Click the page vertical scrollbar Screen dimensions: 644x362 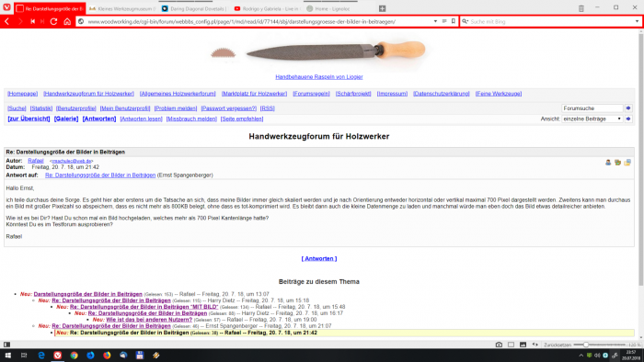click(x=640, y=160)
